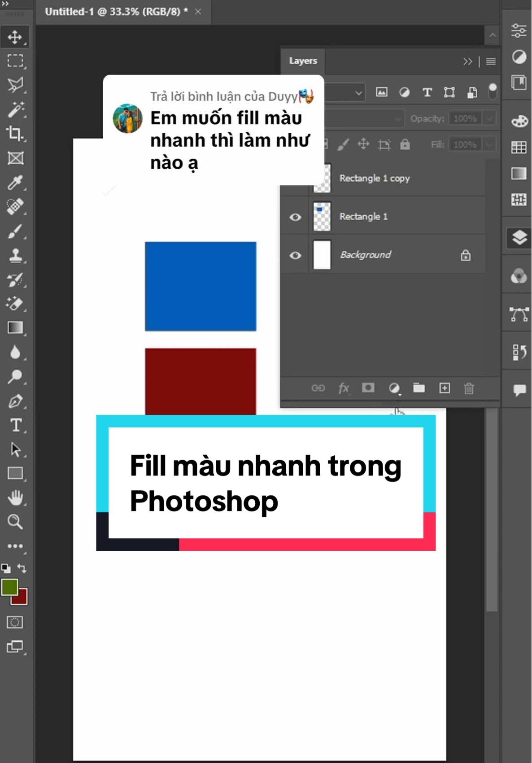Collapse the Layers panel with double chevron
The height and width of the screenshot is (763, 532).
(468, 61)
